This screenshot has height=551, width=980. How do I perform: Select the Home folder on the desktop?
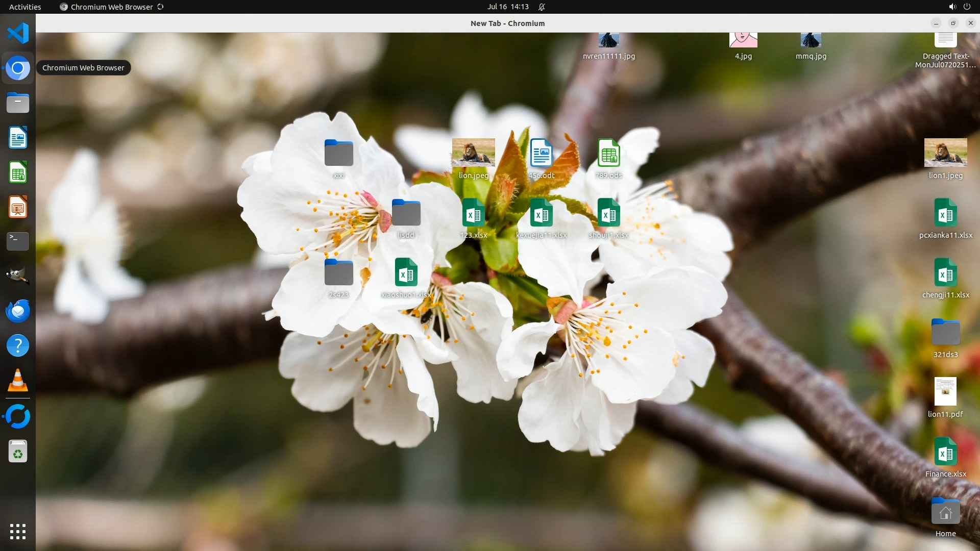coord(945,512)
